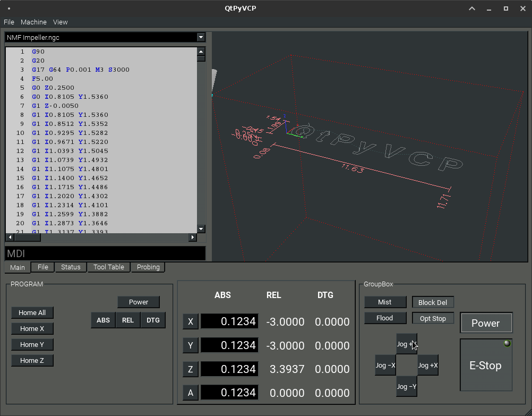This screenshot has height=416, width=532.
Task: Click G-code line 1 'G90'
Action: pos(38,52)
